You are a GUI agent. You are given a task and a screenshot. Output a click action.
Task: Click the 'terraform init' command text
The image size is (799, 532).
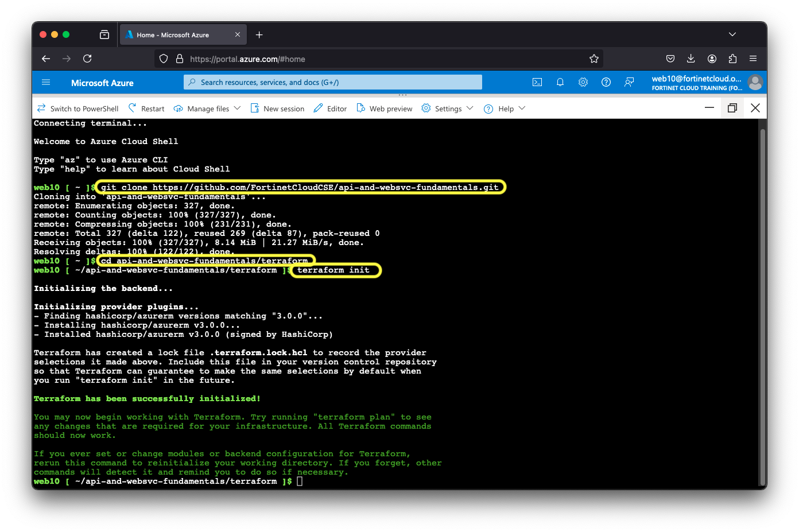(x=333, y=270)
